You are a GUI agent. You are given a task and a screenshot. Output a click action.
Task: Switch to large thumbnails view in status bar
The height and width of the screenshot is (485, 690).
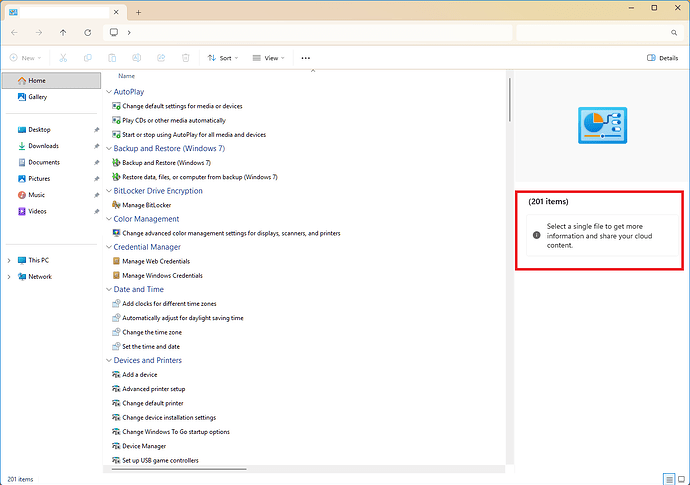point(681,479)
